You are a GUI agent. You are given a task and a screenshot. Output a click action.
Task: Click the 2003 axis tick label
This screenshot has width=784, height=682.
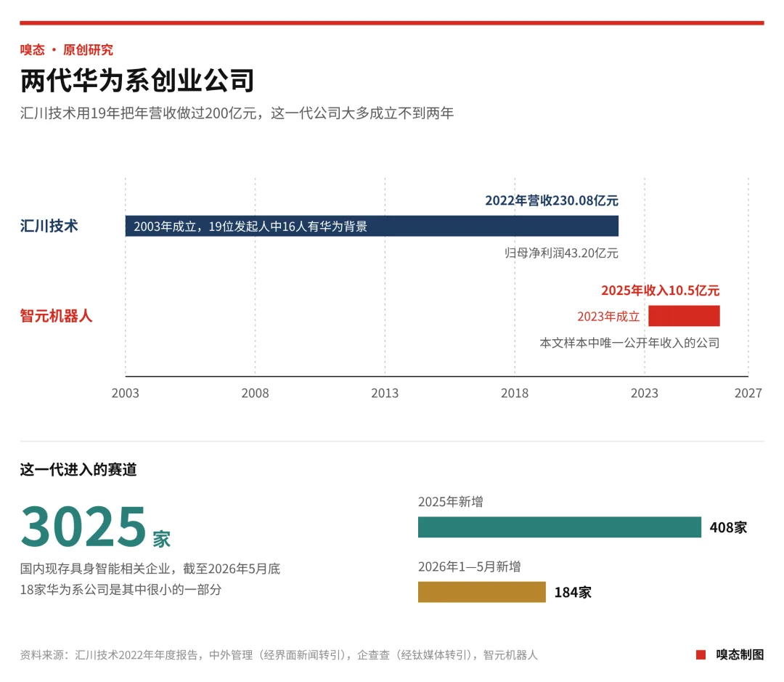[125, 393]
